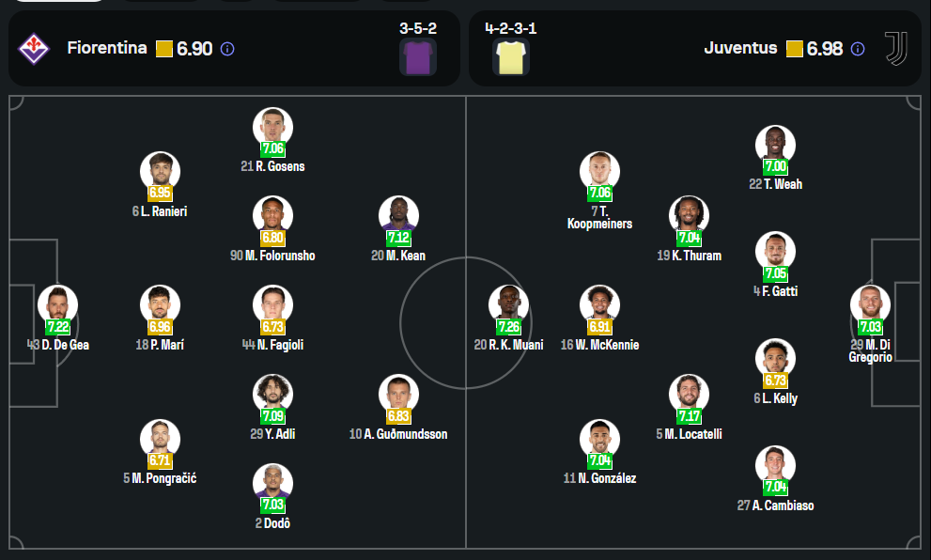This screenshot has width=931, height=560.
Task: Select the 10 A. Guðmundsson name label
Action: pyautogui.click(x=398, y=434)
